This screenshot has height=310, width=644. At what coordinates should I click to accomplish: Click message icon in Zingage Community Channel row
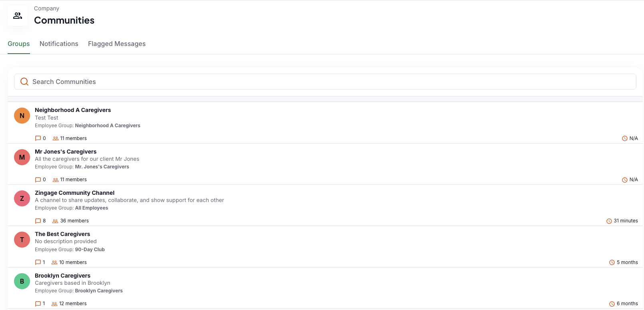(38, 221)
